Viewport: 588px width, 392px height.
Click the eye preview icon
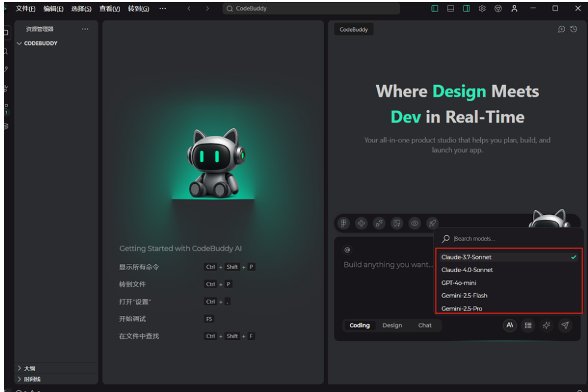tap(415, 223)
